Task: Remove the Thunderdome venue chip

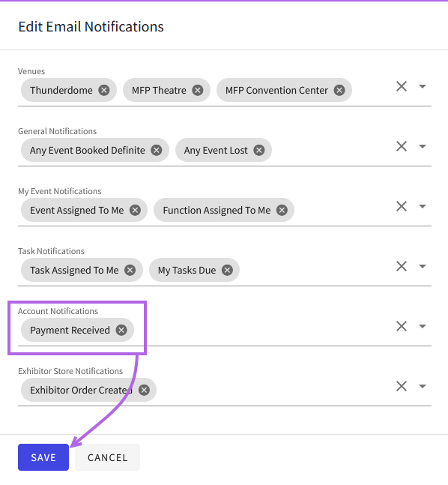Action: (x=104, y=90)
